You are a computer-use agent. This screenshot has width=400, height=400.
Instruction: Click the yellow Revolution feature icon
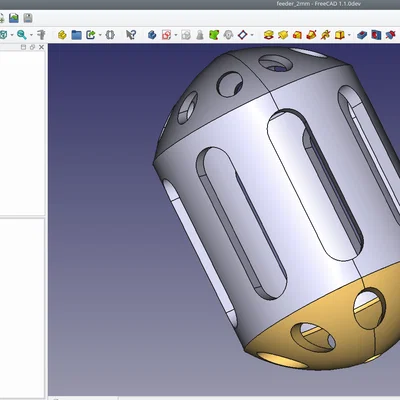point(283,35)
